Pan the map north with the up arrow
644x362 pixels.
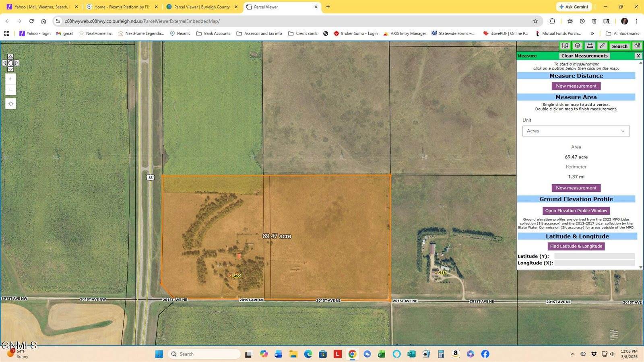pyautogui.click(x=10, y=56)
